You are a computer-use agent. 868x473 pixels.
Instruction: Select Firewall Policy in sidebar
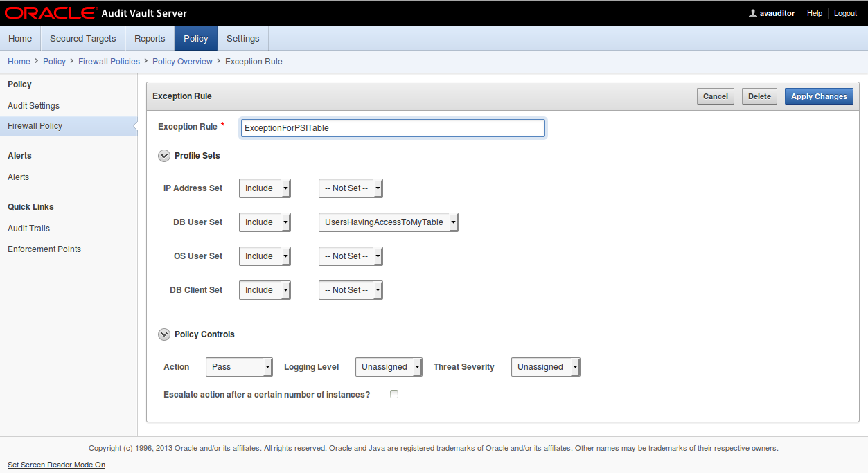[x=69, y=126]
